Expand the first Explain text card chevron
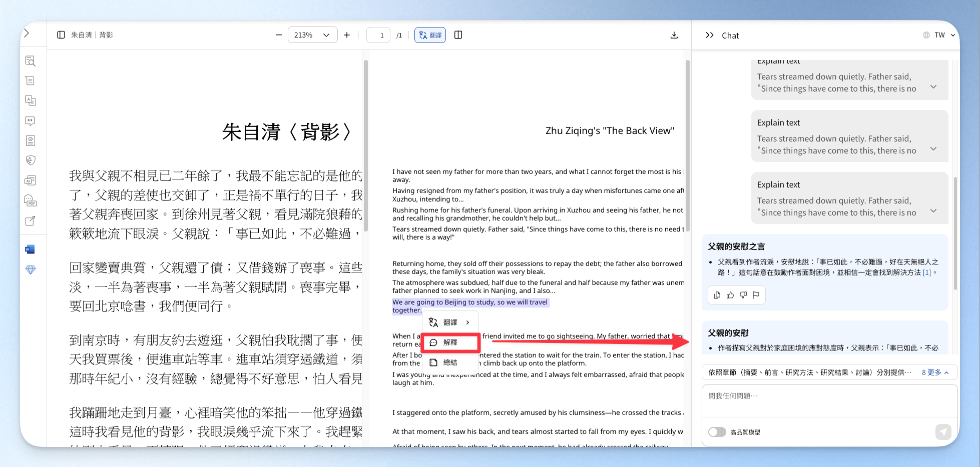 click(x=933, y=87)
